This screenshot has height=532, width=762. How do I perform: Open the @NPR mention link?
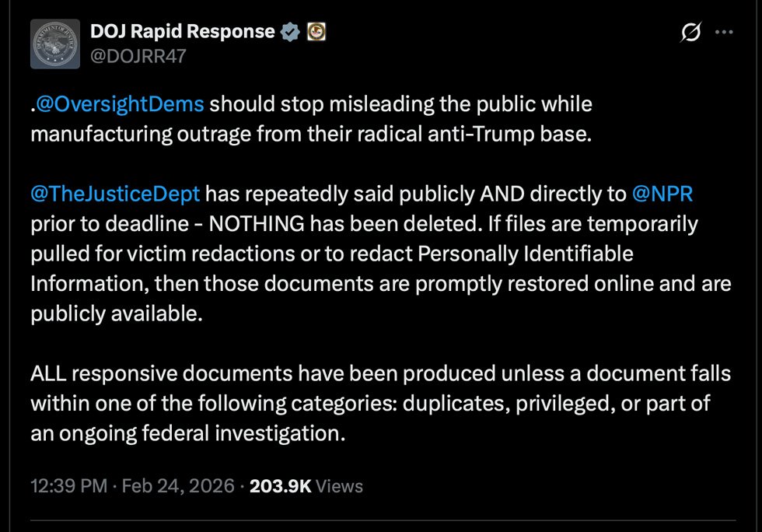662,194
